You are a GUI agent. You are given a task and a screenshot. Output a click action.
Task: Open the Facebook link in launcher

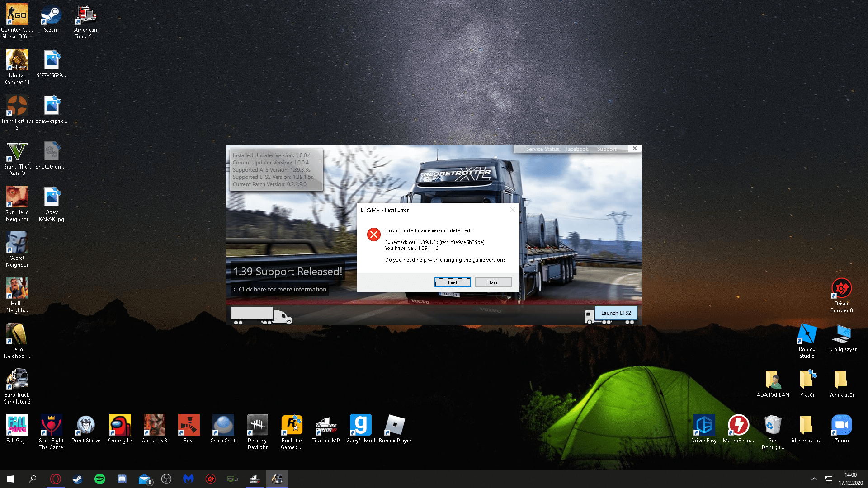pyautogui.click(x=576, y=149)
